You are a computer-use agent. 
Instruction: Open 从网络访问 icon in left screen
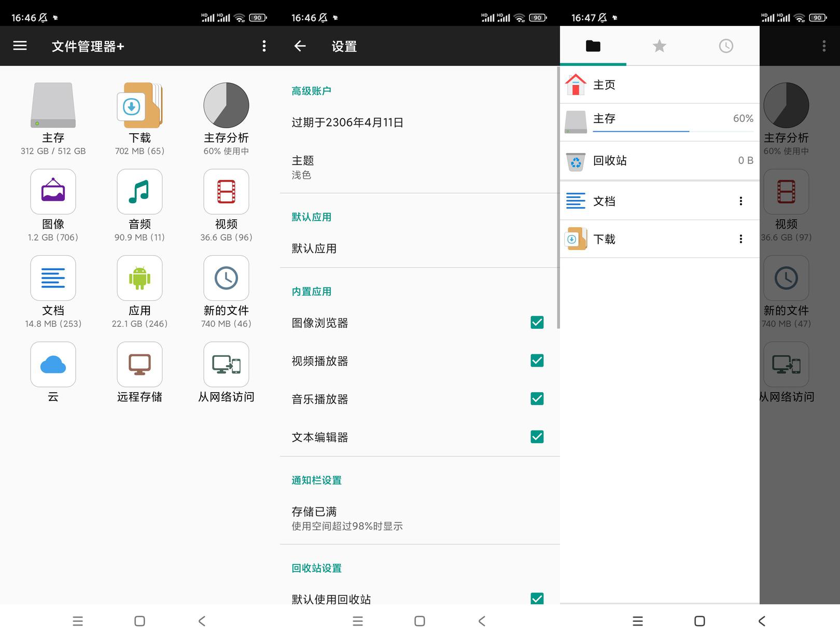tap(226, 364)
